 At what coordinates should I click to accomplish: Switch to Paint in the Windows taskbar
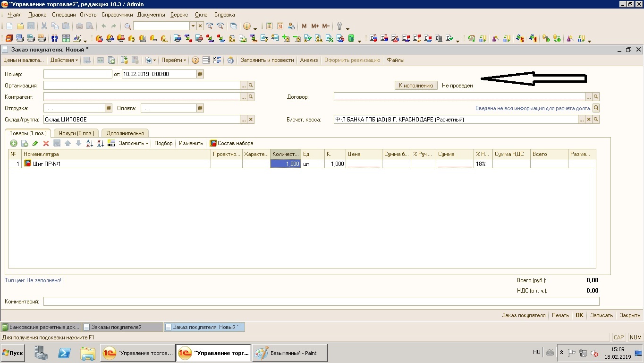pyautogui.click(x=289, y=353)
